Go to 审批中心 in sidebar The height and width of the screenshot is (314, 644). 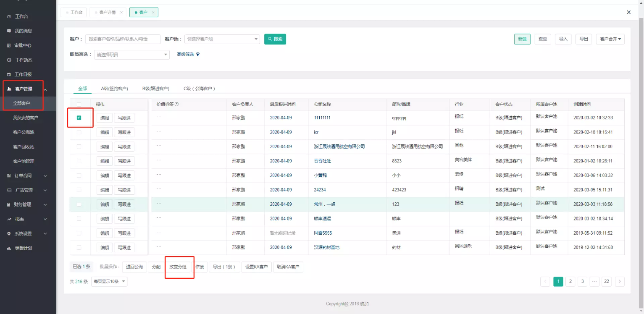23,45
